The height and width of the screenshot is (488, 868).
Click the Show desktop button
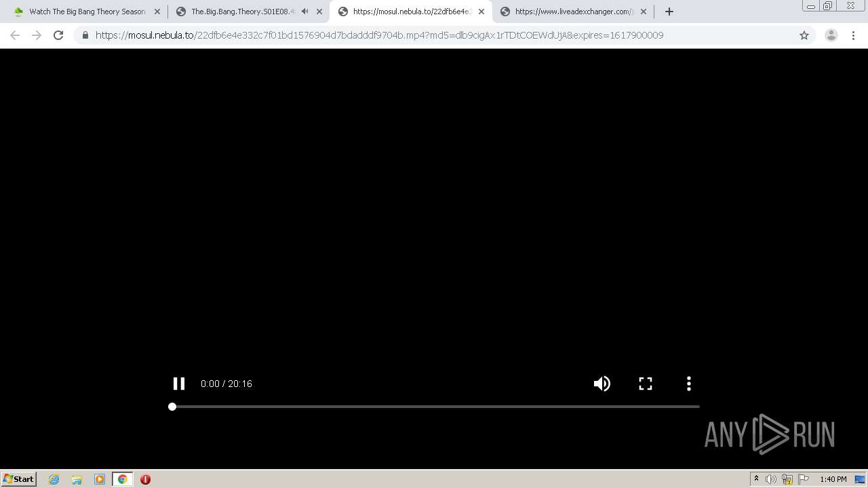[x=861, y=479]
